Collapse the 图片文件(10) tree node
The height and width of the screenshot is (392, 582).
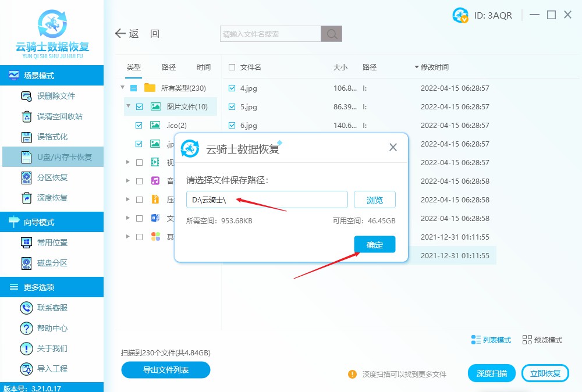click(128, 106)
